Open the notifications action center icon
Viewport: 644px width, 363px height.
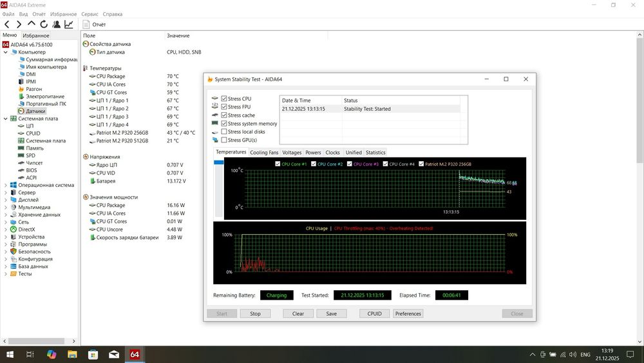[x=630, y=355]
